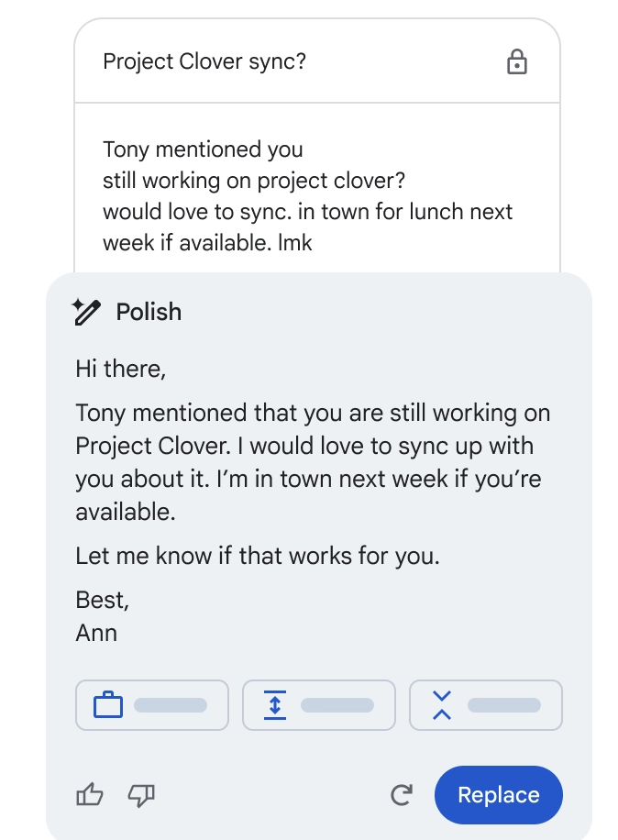
Task: Regenerate the polished draft with the refresh icon
Action: pyautogui.click(x=402, y=795)
